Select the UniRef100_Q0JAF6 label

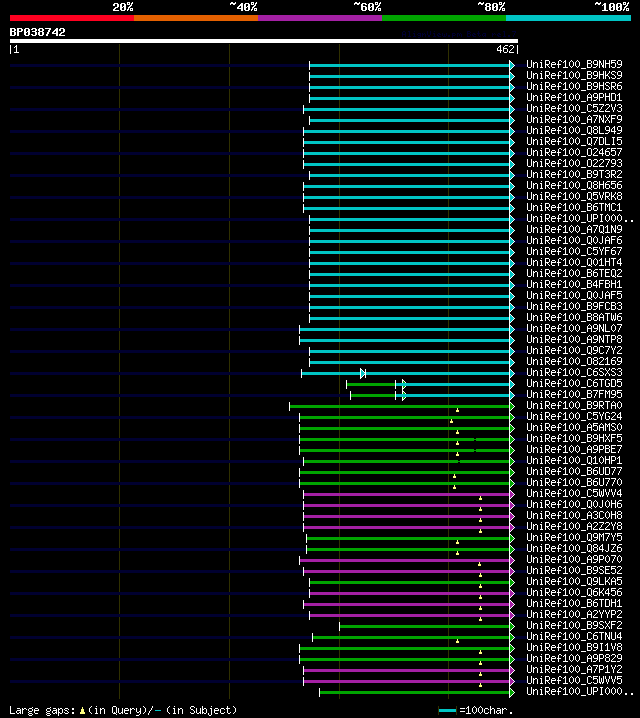pos(574,240)
